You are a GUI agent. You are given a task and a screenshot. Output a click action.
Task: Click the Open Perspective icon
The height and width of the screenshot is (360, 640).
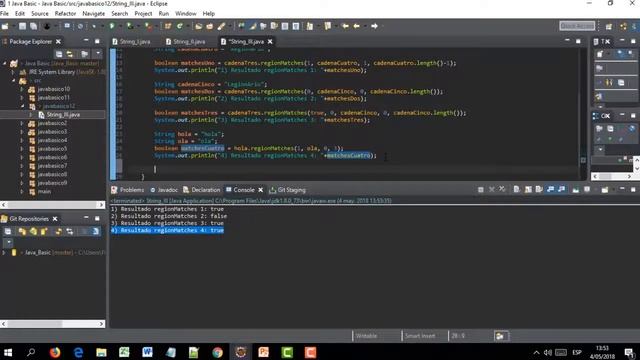[x=609, y=26]
